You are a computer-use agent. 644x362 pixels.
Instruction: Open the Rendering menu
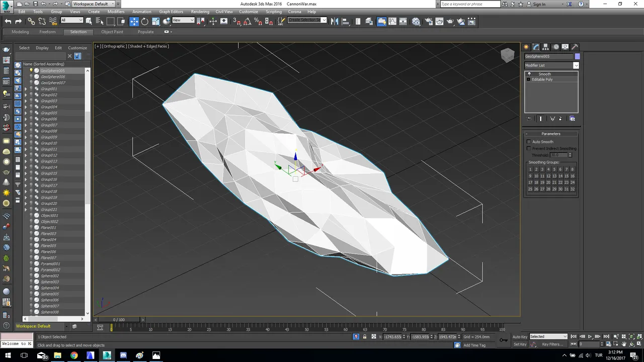click(x=200, y=12)
